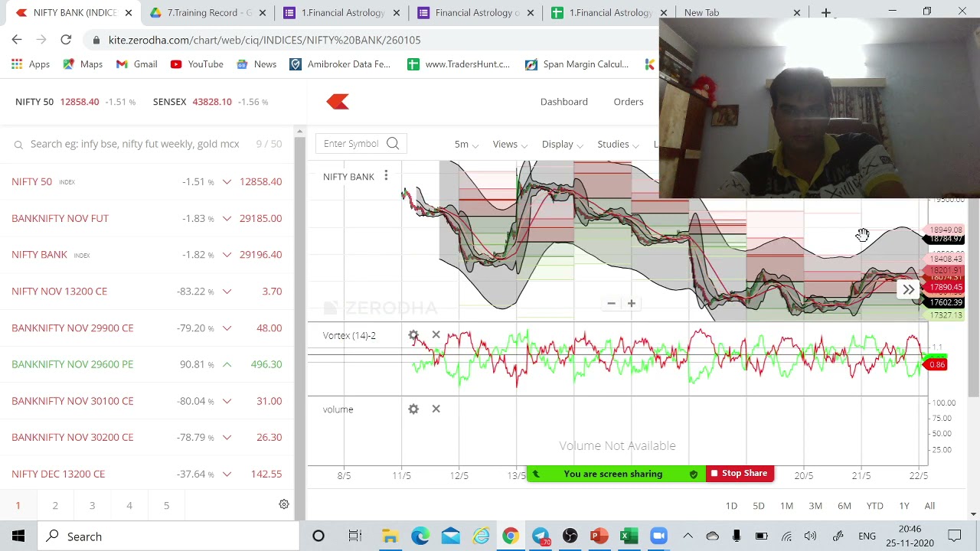
Task: Select 3M chart range
Action: pyautogui.click(x=815, y=506)
